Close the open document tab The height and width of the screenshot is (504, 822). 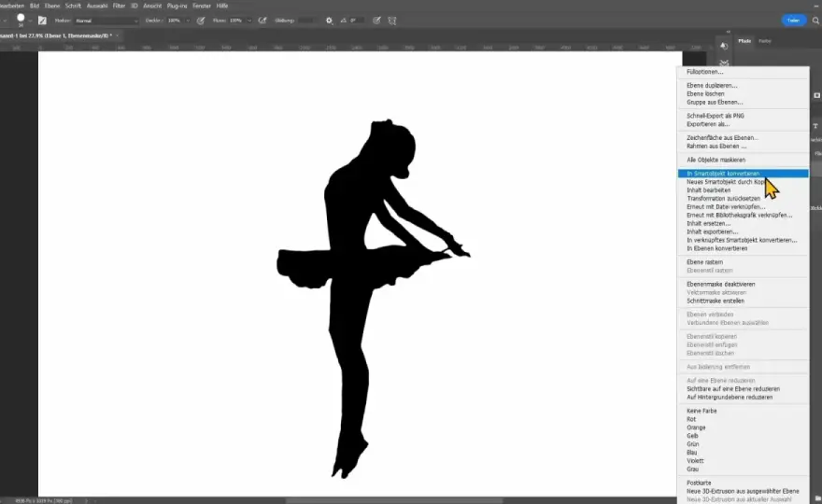coord(117,35)
